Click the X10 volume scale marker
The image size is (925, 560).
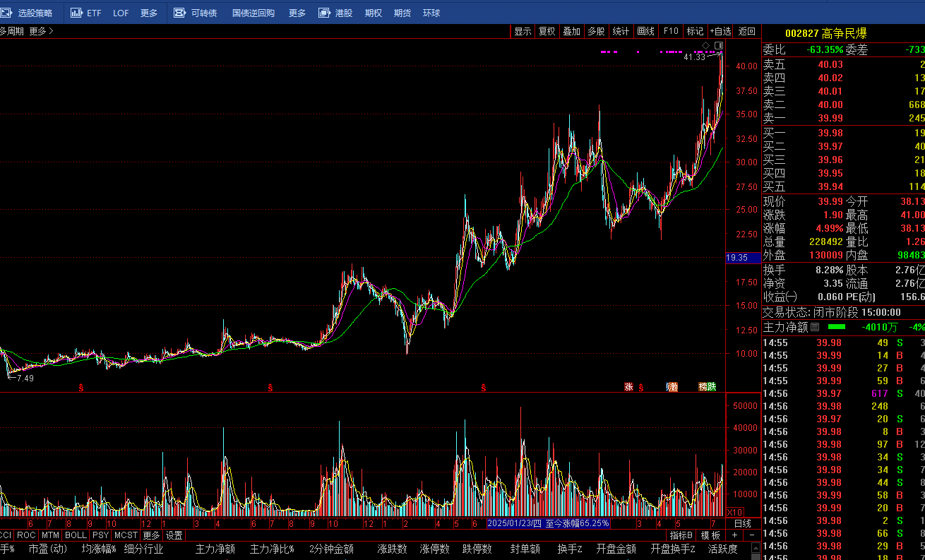click(x=734, y=512)
